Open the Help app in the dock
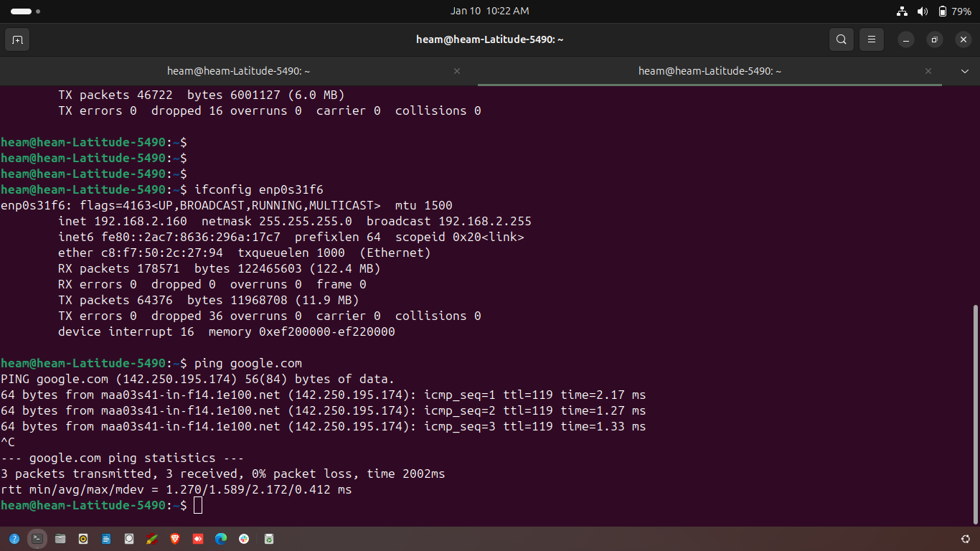This screenshot has height=551, width=980. coord(14,539)
